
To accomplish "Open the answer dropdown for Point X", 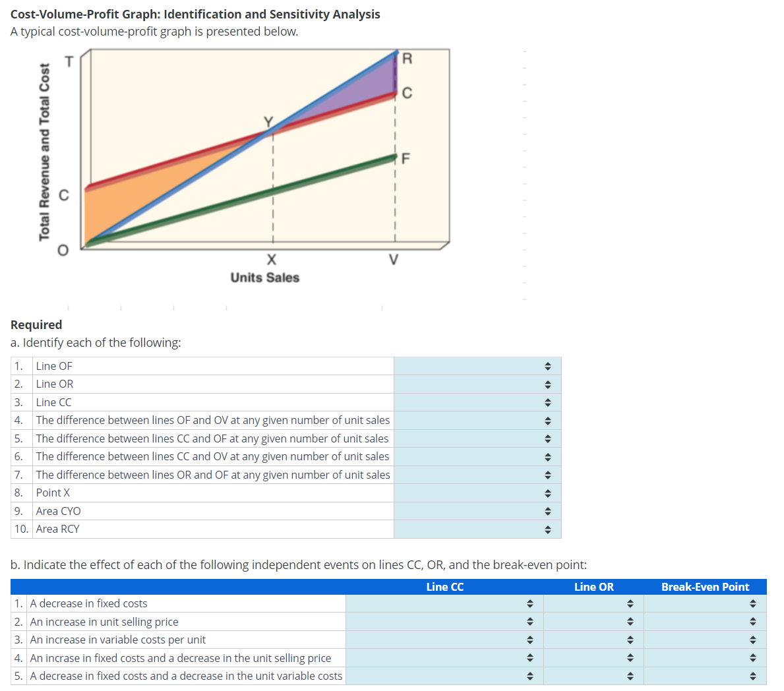I will point(547,492).
